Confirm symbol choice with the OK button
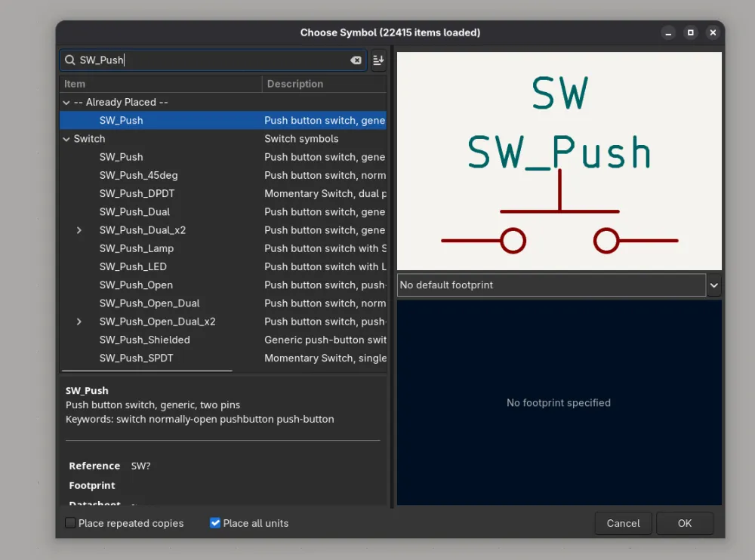Screen dimensions: 755x560 684,523
